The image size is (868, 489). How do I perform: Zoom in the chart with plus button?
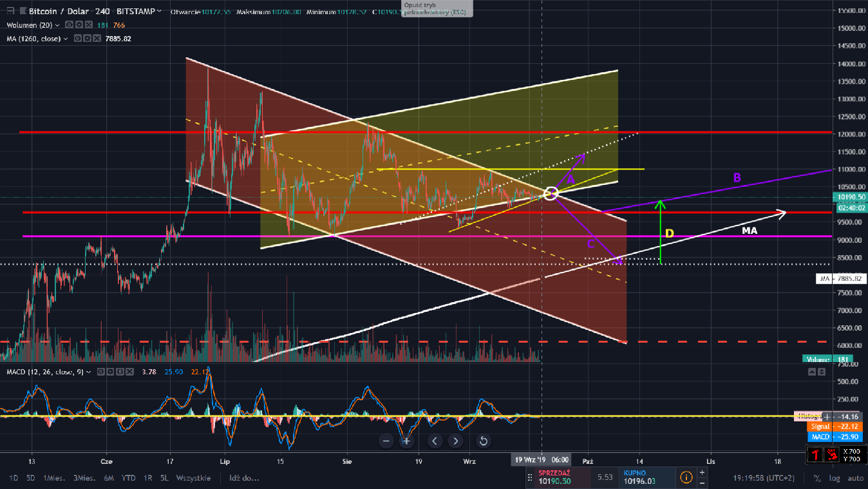pyautogui.click(x=407, y=441)
